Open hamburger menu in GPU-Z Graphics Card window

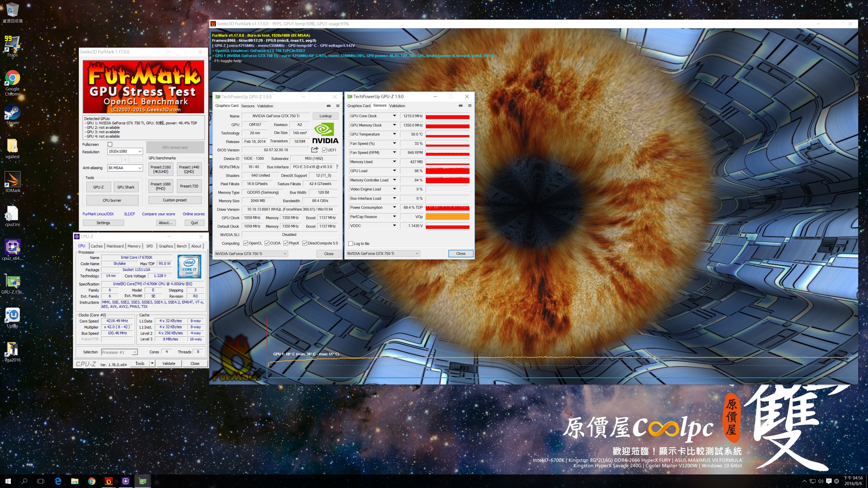tap(338, 106)
